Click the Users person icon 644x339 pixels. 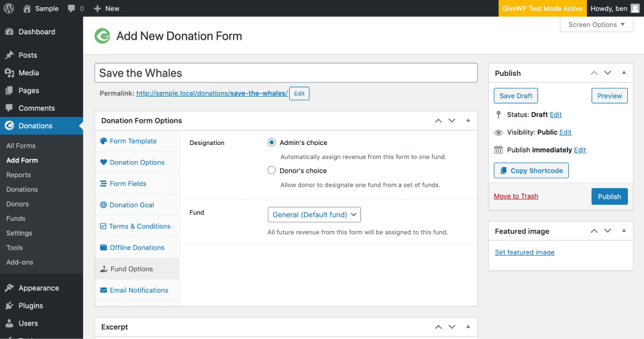click(x=9, y=324)
